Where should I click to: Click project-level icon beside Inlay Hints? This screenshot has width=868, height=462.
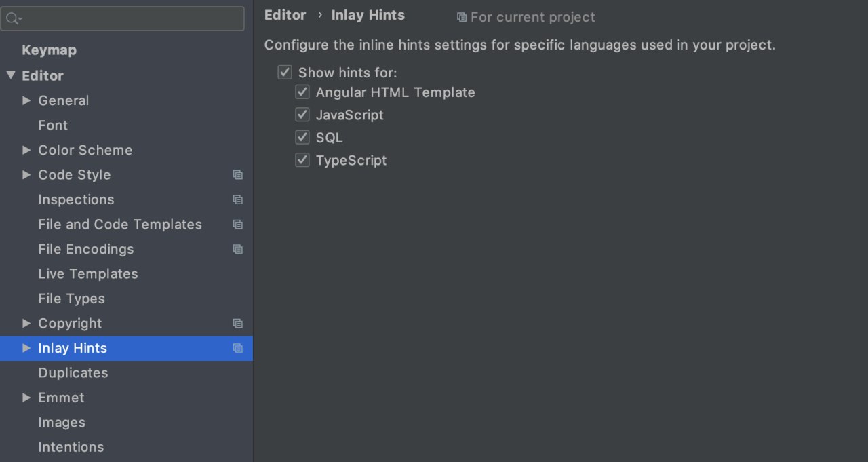237,348
